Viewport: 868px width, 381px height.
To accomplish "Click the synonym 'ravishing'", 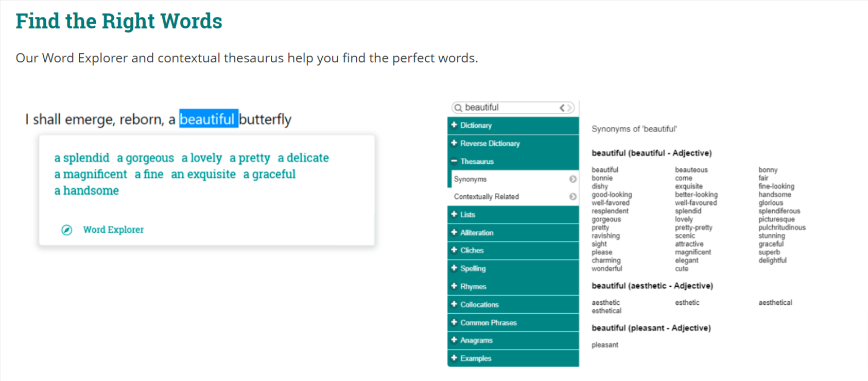I will pos(605,236).
